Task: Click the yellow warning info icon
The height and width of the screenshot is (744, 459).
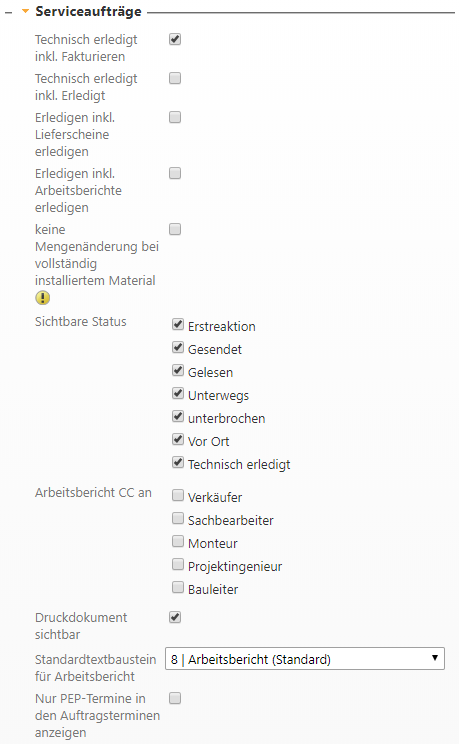Action: tap(43, 298)
